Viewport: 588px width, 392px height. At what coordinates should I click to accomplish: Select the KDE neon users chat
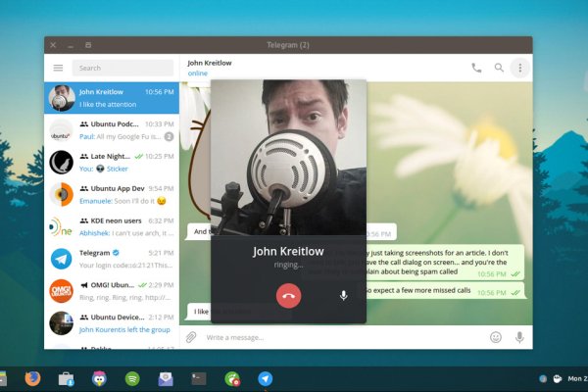[111, 226]
